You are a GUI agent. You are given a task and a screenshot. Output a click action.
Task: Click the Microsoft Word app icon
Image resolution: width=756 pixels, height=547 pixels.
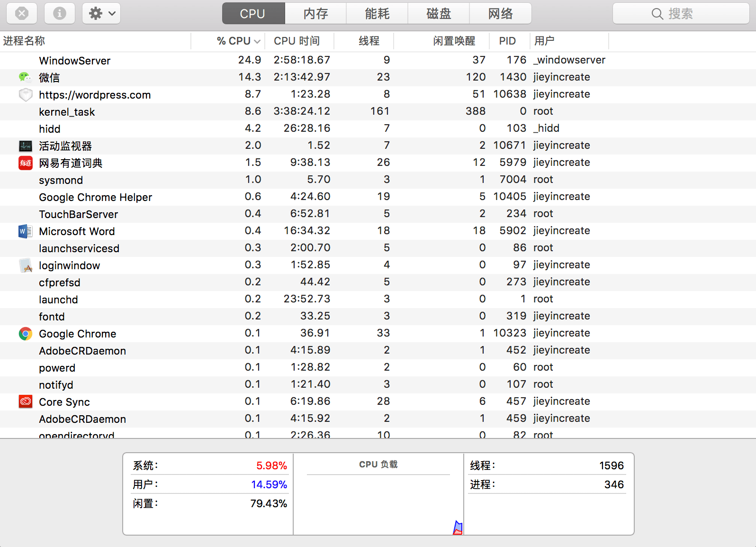pyautogui.click(x=25, y=231)
